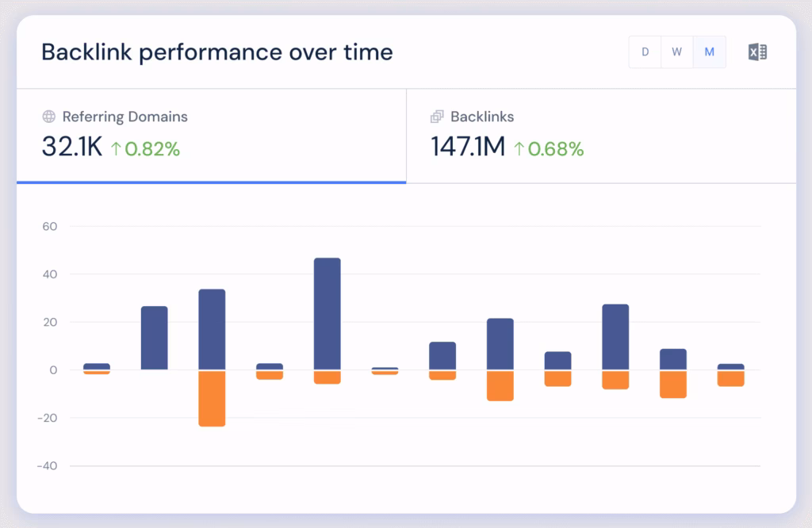
Task: Click the green up arrow beside 0.82%
Action: (116, 148)
